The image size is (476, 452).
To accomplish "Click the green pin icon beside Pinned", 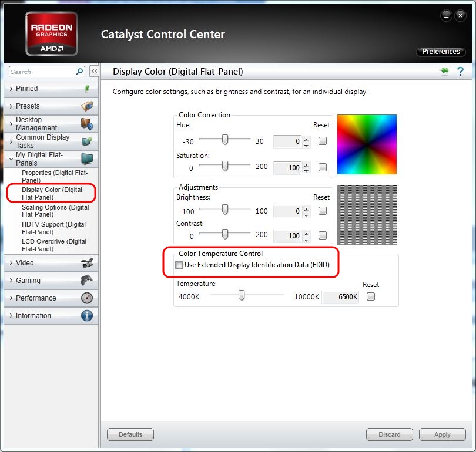I will coord(87,89).
